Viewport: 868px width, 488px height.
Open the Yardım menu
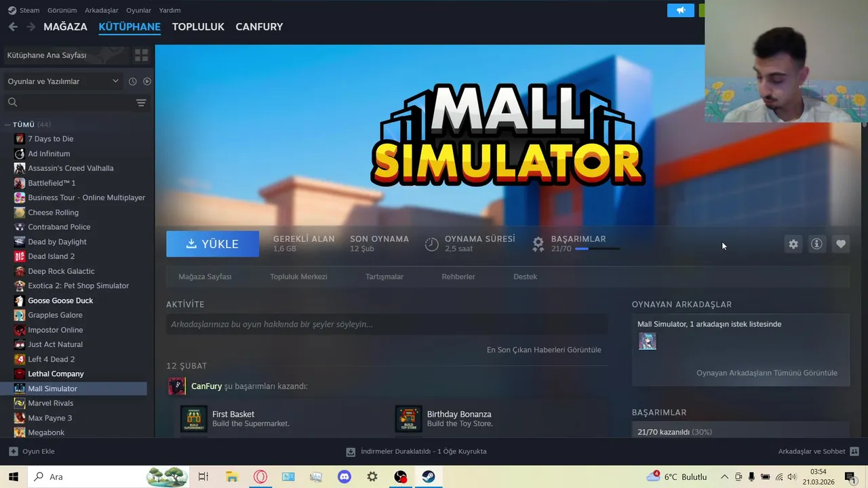pos(170,10)
